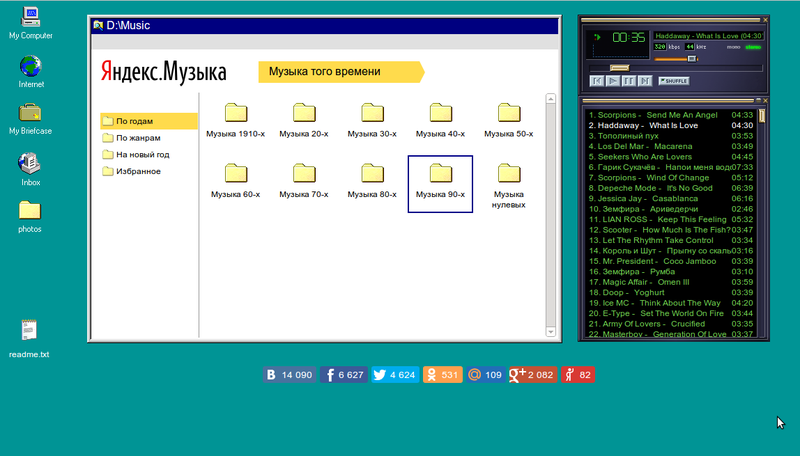The width and height of the screenshot is (800, 456).
Task: Select track Земфира - Ариведерчи
Action: tap(670, 209)
